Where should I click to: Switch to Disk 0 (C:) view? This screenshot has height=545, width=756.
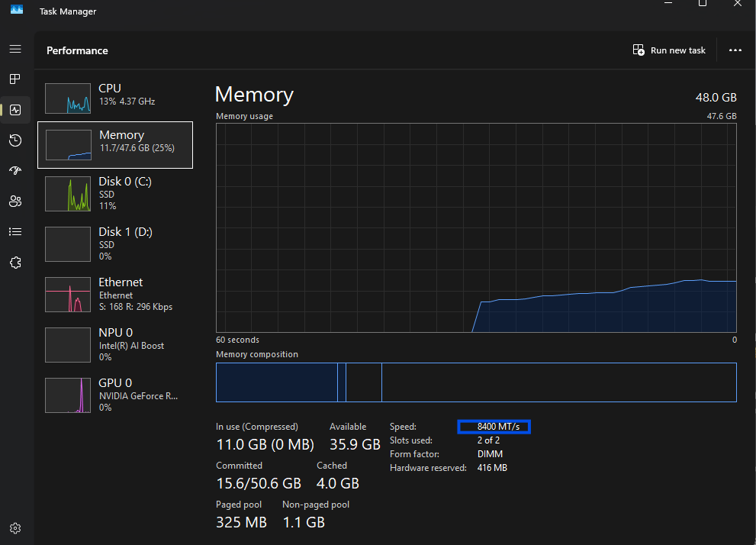coord(114,193)
